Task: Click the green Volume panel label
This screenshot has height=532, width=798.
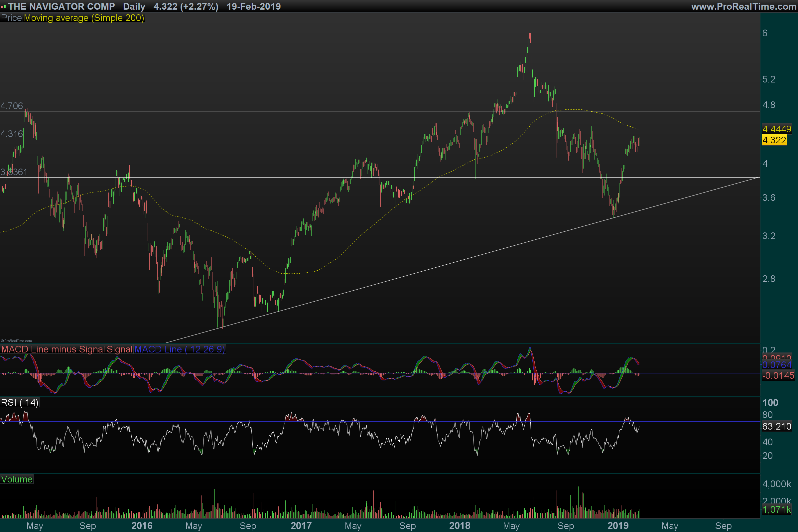Action: [17, 479]
